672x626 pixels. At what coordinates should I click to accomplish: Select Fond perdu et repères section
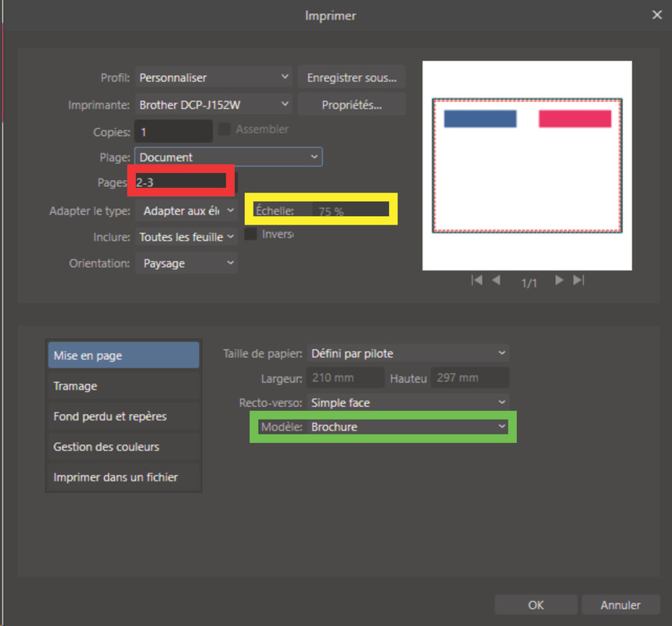pos(124,416)
